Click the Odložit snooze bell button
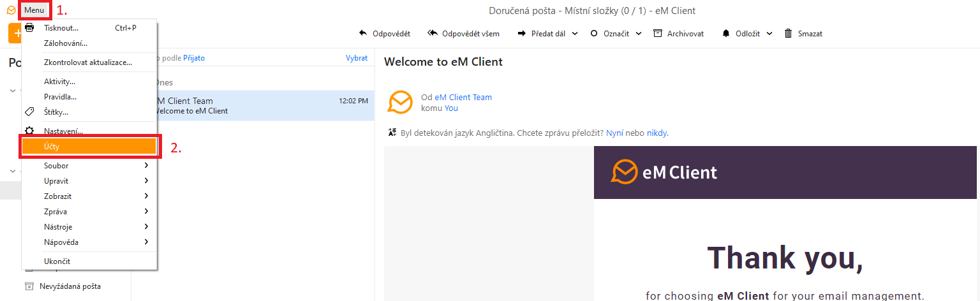The height and width of the screenshot is (301, 980). tap(741, 34)
